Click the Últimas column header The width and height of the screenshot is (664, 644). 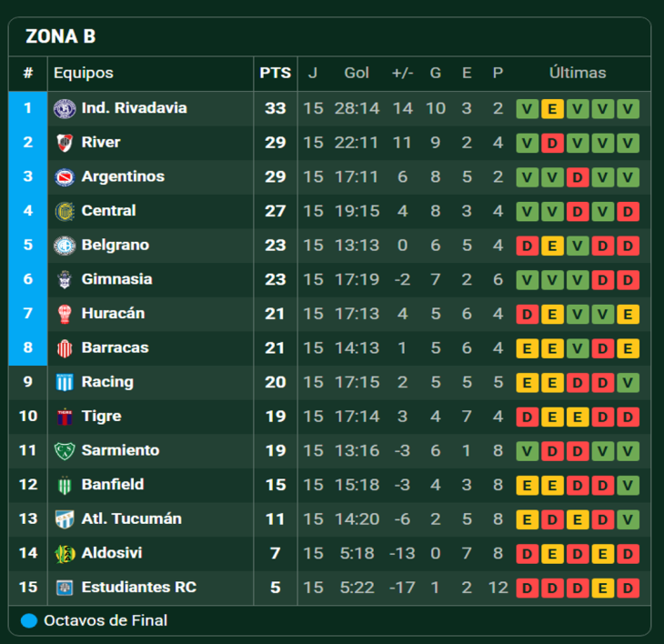point(578,74)
